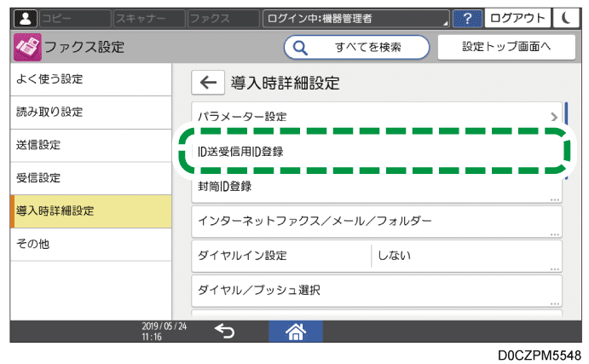Click the ファクス設定 title text
589x364 pixels.
[x=84, y=48]
